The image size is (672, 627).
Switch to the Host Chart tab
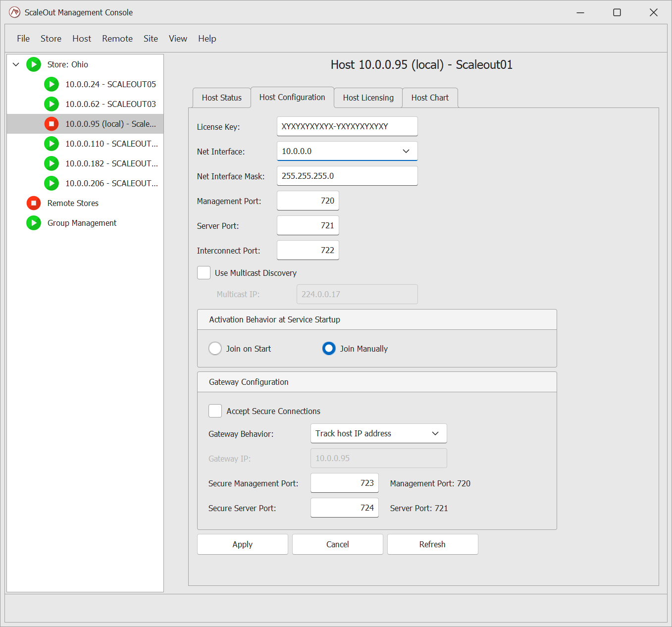[430, 98]
